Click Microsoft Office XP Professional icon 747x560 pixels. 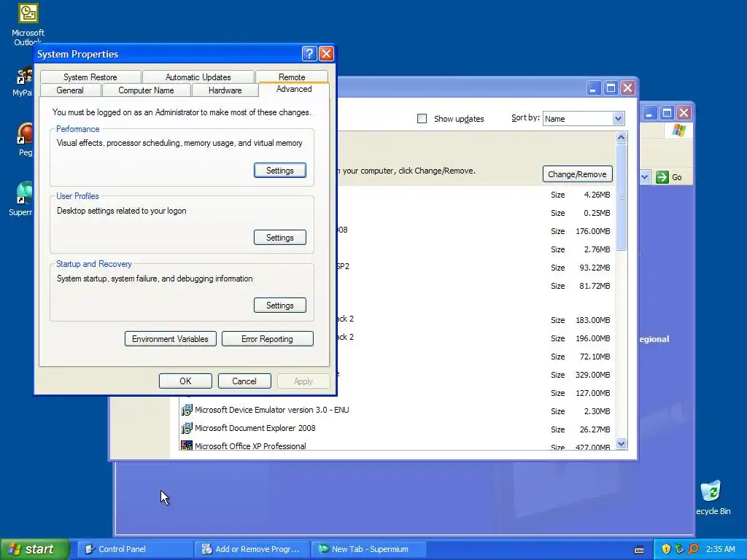point(187,446)
